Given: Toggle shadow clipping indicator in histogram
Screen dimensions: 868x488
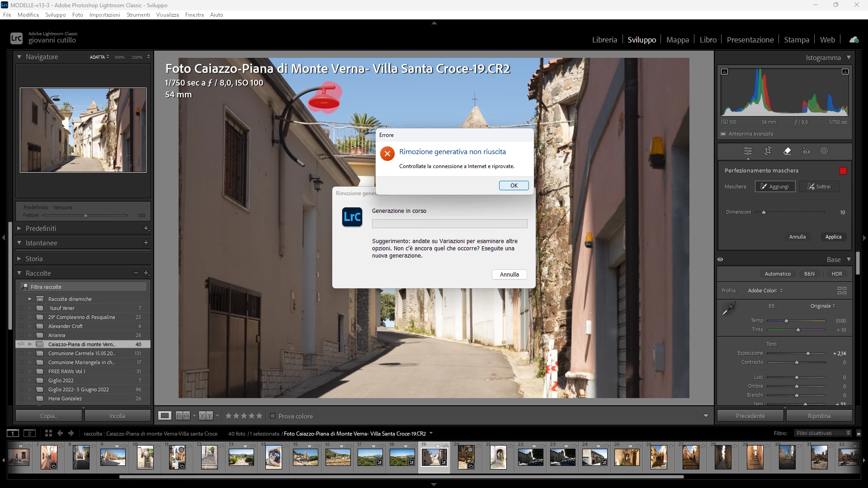Looking at the screenshot, I should [x=725, y=71].
